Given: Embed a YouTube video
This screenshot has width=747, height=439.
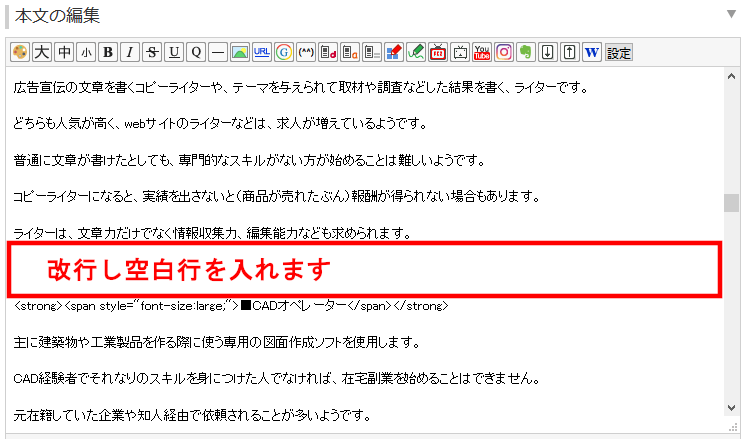Looking at the screenshot, I should coord(482,52).
